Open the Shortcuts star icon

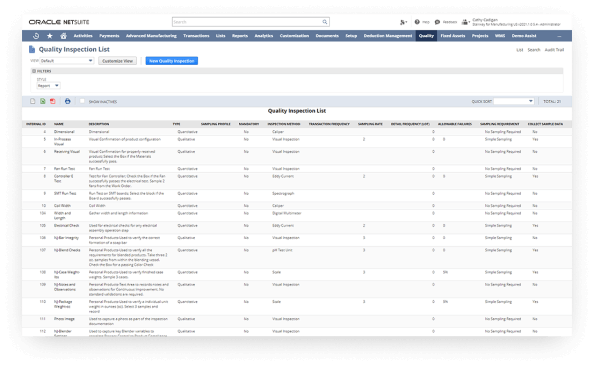(x=50, y=36)
